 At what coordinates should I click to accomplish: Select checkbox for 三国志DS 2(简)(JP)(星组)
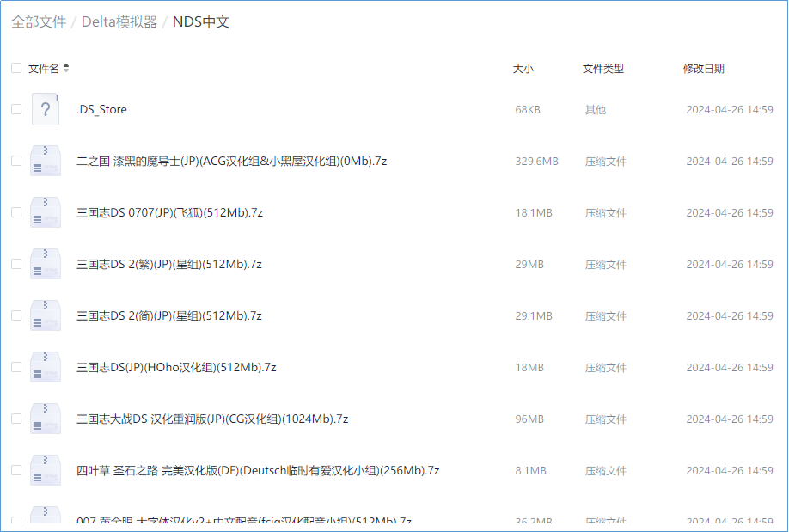tap(16, 315)
